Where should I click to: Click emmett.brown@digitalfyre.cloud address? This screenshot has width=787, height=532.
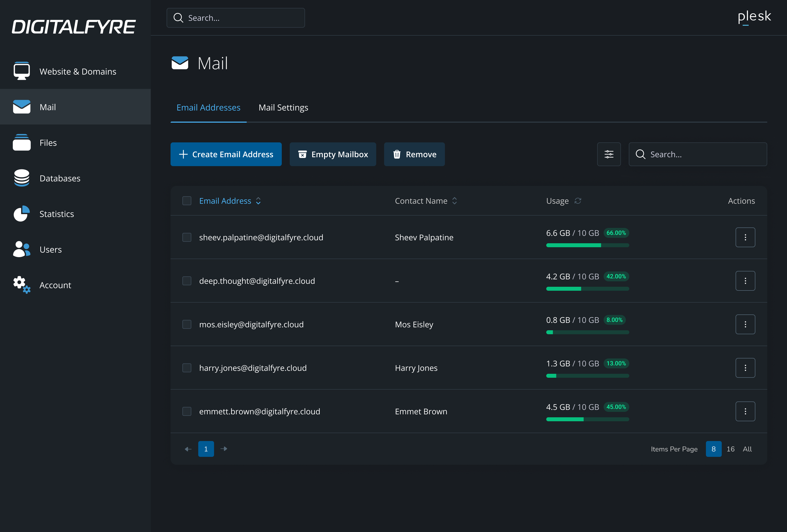(259, 411)
